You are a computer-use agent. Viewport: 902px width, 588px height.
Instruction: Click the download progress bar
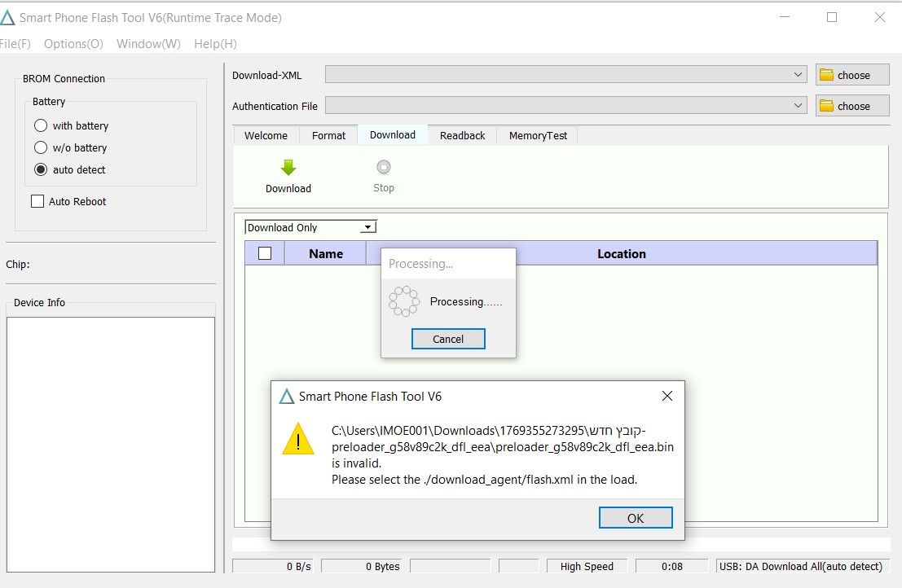tap(561, 545)
